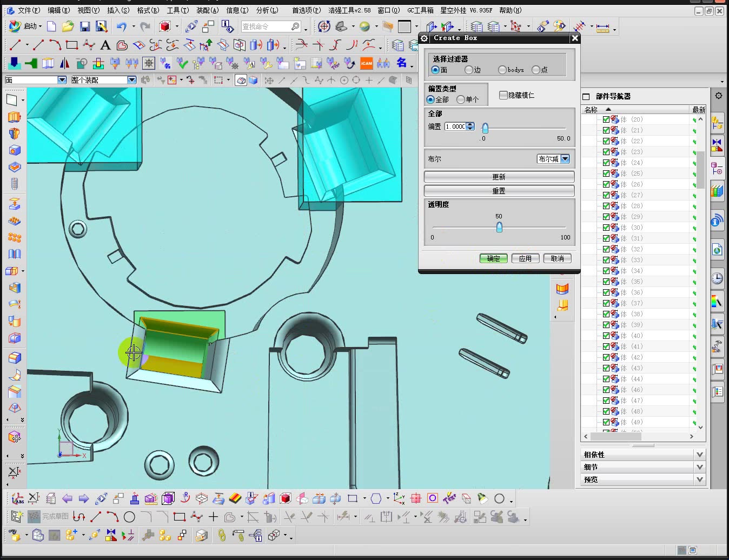The width and height of the screenshot is (729, 560).
Task: Click the 确定 button in Create Box
Action: tap(493, 258)
